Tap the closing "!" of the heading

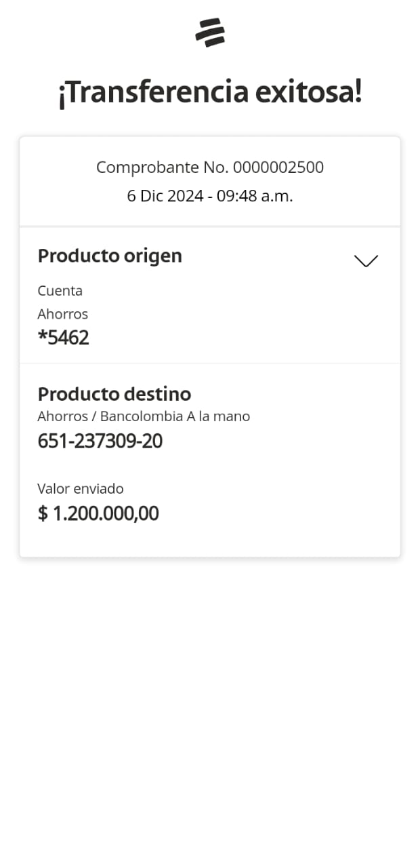(357, 92)
